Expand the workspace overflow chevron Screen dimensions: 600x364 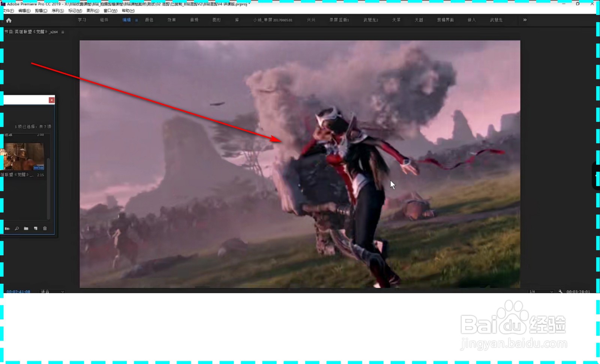525,20
